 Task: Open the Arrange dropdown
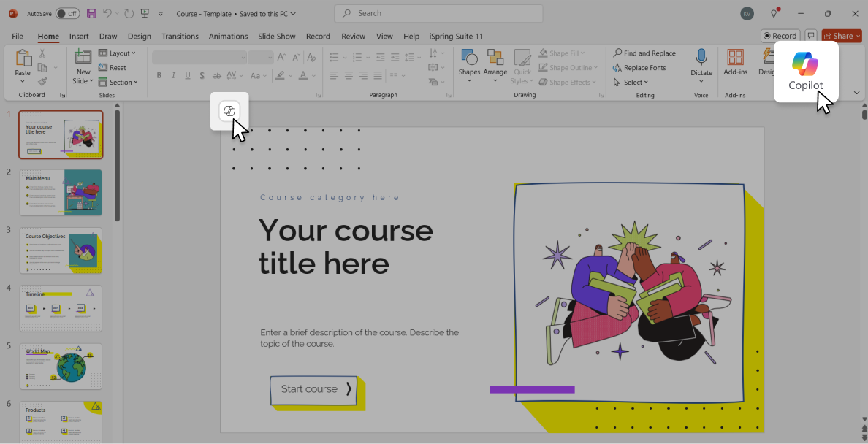[495, 65]
